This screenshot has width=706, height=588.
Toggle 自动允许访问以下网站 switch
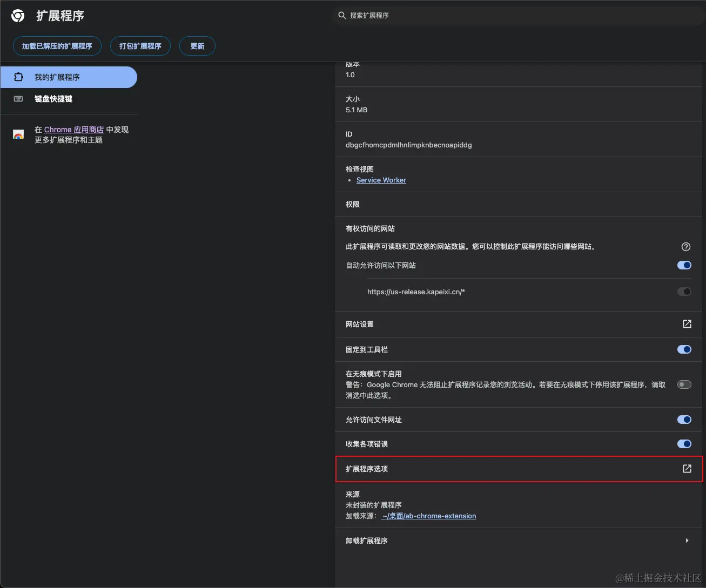click(x=684, y=265)
